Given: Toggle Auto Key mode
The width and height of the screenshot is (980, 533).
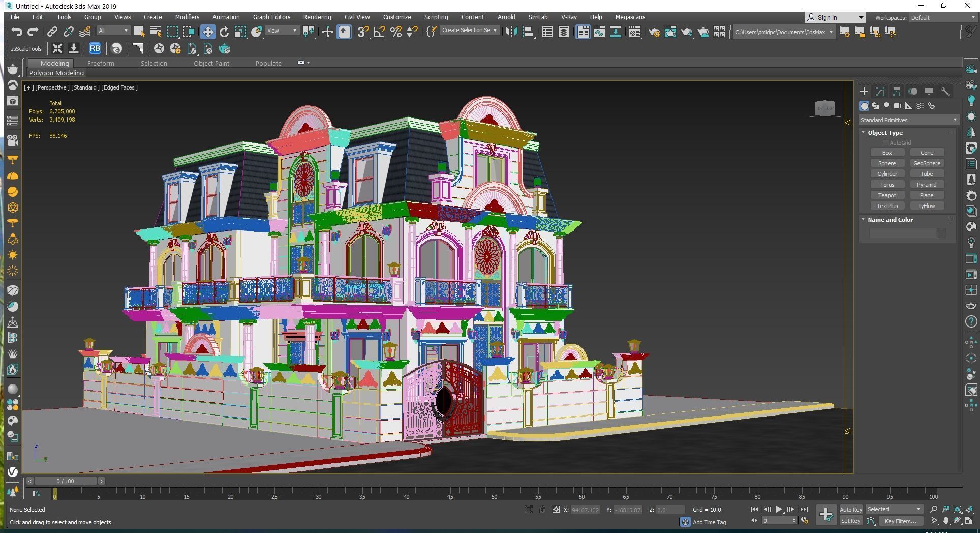Looking at the screenshot, I should (850, 509).
